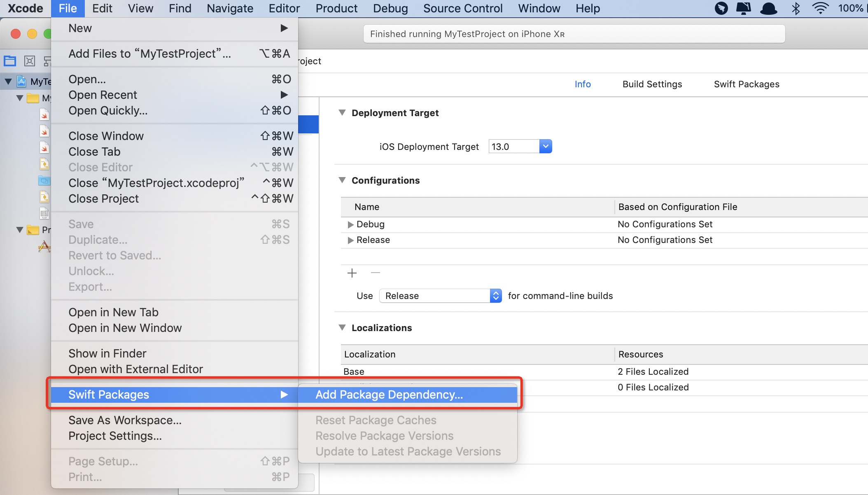Choose Open with External Editor

[x=175, y=369]
